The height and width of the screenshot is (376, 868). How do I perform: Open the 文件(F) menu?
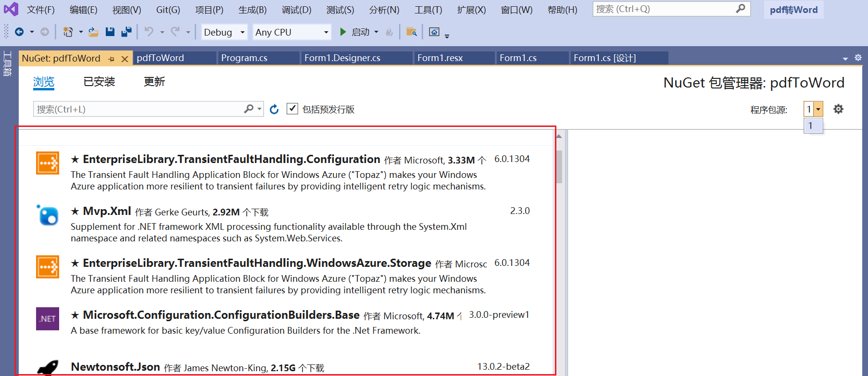tap(41, 10)
